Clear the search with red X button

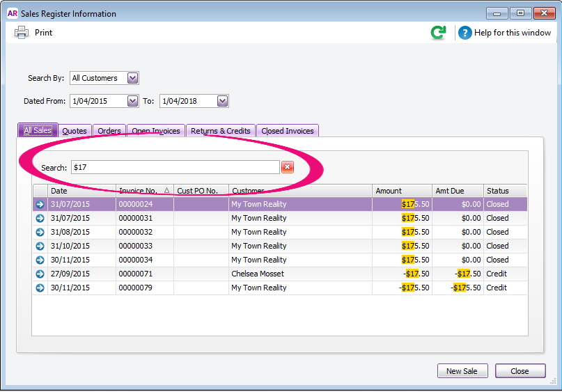pos(287,167)
